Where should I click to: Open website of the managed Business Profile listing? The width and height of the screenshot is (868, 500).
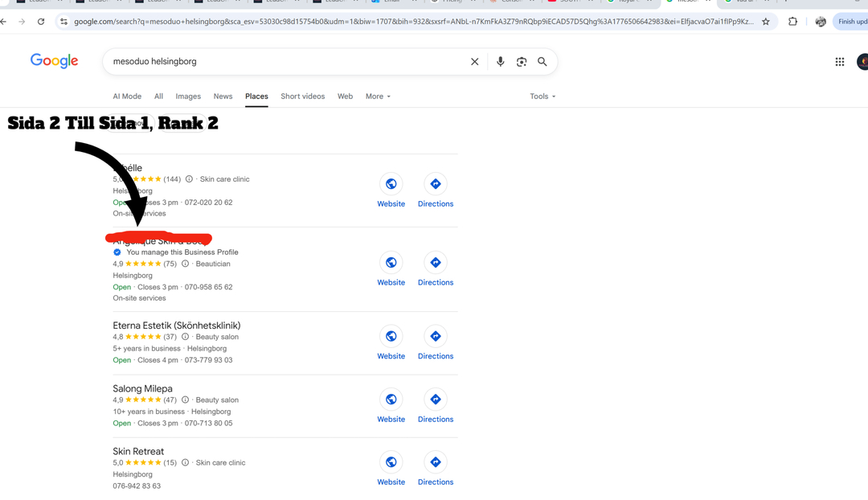coord(391,268)
